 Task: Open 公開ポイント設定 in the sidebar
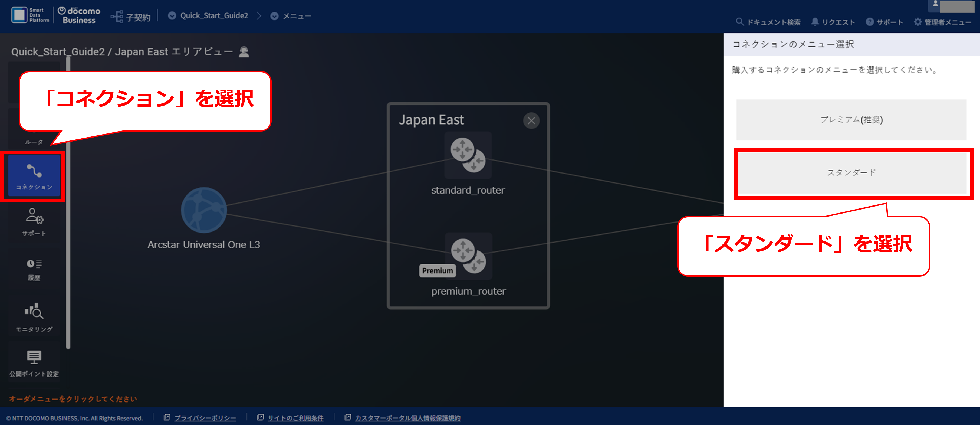34,363
